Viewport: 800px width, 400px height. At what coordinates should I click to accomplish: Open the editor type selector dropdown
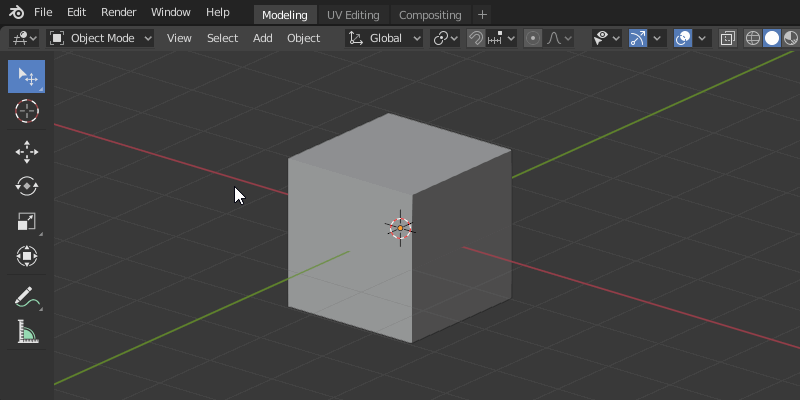pyautogui.click(x=24, y=38)
